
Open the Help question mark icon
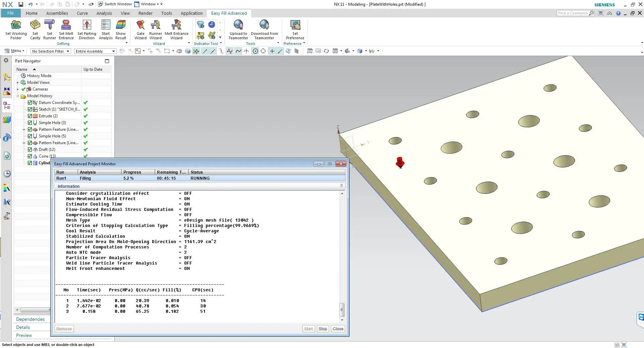pos(618,13)
